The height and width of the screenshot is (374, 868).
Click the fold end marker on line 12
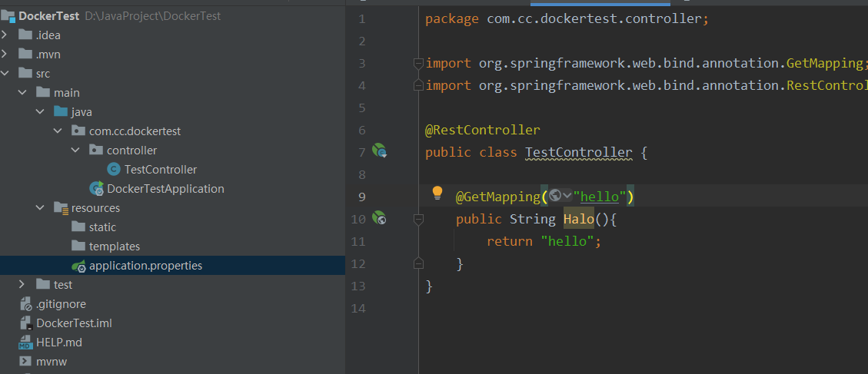pyautogui.click(x=418, y=263)
